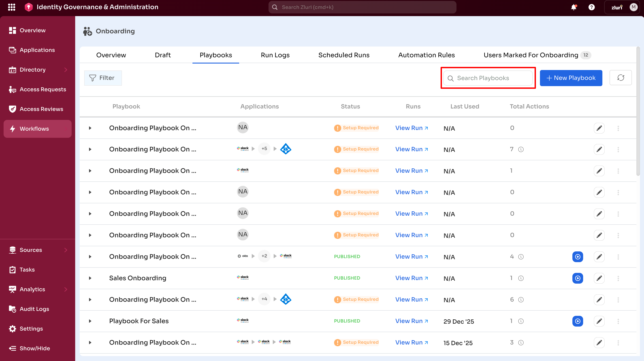
Task: Select the Workflows icon in the sidebar
Action: pyautogui.click(x=13, y=129)
